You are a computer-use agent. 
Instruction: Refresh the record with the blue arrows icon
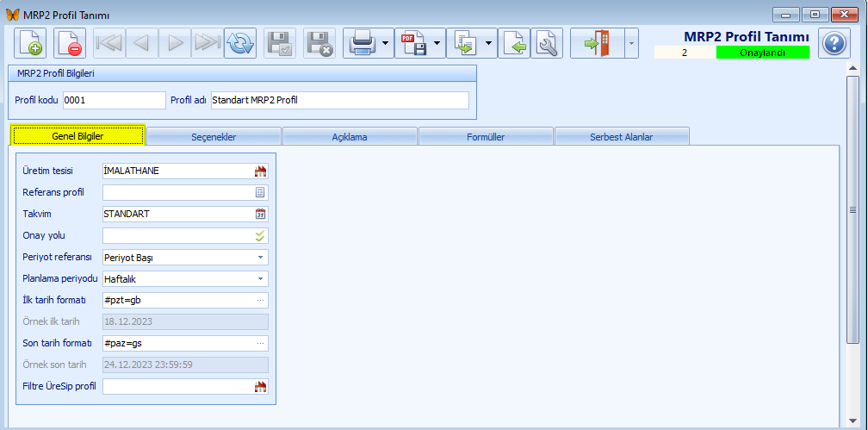pos(240,43)
